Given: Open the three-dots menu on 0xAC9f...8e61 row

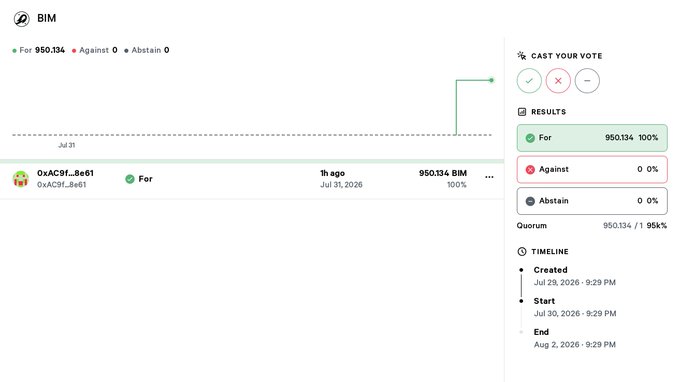Looking at the screenshot, I should (x=489, y=177).
